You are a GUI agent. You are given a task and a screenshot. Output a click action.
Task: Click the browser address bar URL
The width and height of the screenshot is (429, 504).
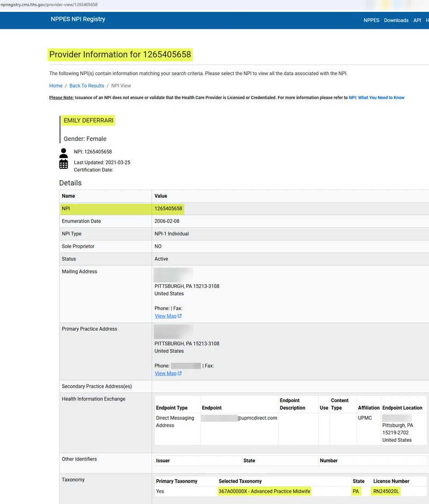pos(49,4)
